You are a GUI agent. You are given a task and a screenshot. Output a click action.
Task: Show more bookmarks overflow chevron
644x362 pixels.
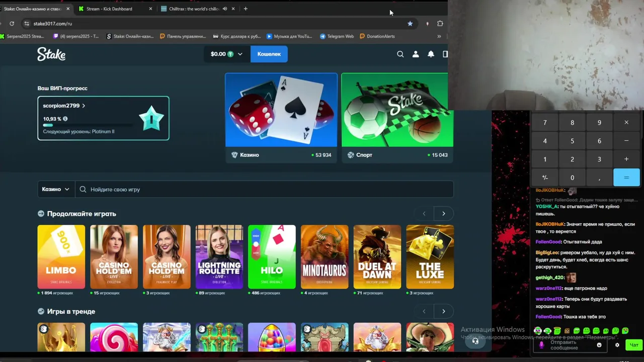pos(439,36)
